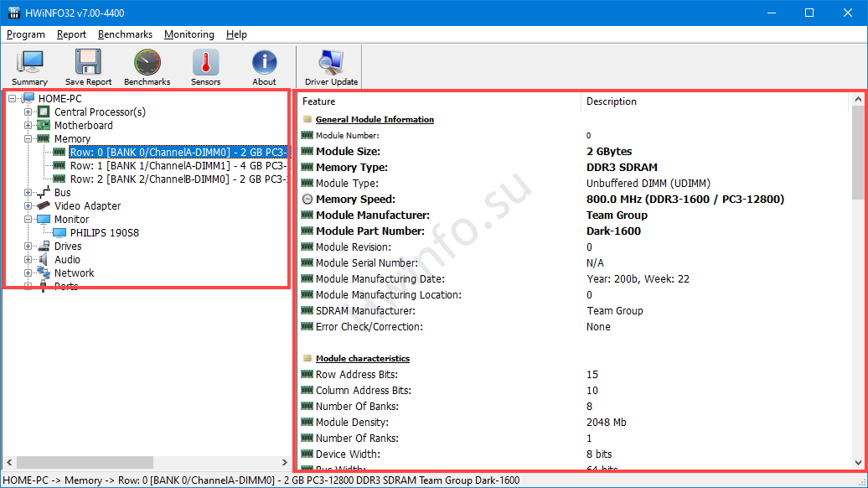Open the Monitoring menu

click(189, 34)
